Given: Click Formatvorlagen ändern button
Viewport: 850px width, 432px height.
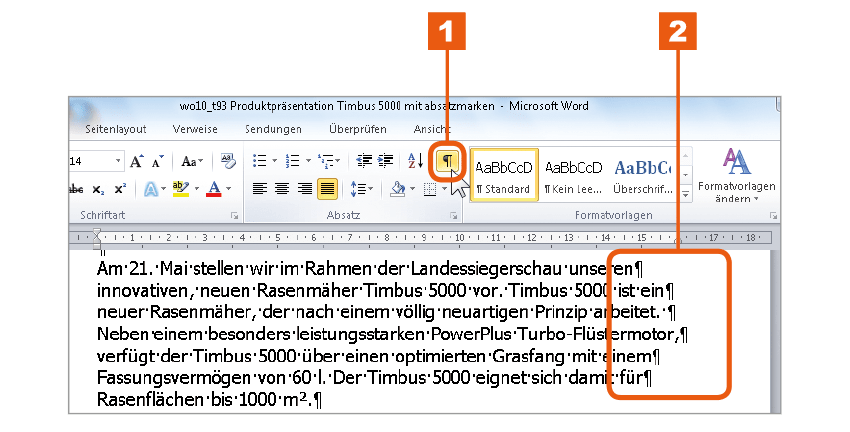Looking at the screenshot, I should tap(736, 175).
